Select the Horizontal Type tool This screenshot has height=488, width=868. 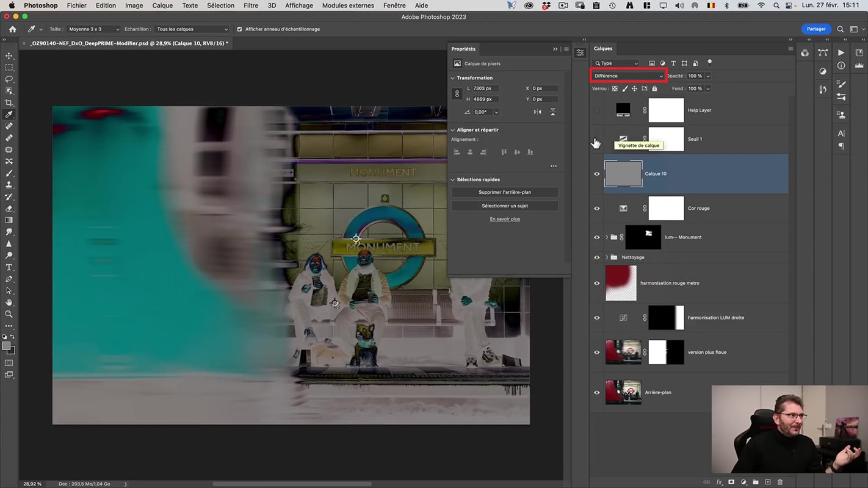9,267
